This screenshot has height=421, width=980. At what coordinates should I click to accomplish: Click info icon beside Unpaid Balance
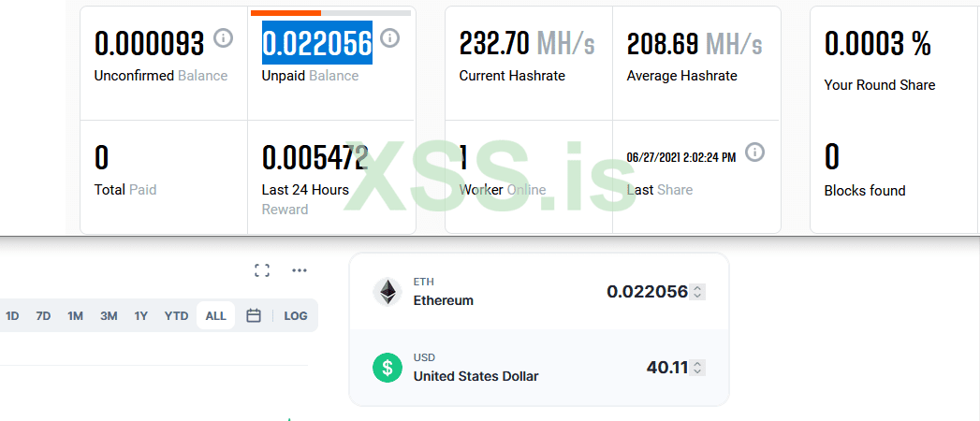(389, 38)
